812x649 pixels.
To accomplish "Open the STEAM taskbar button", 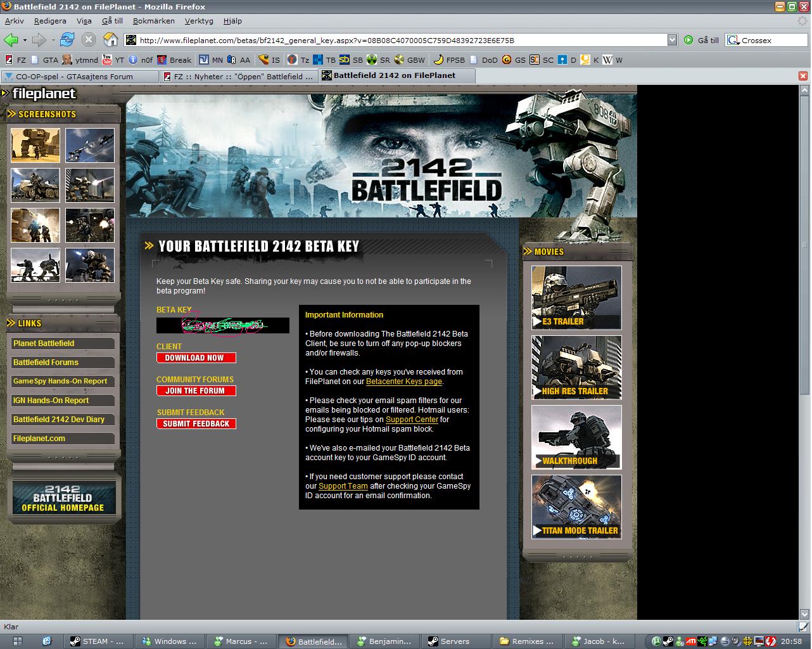I will click(98, 641).
